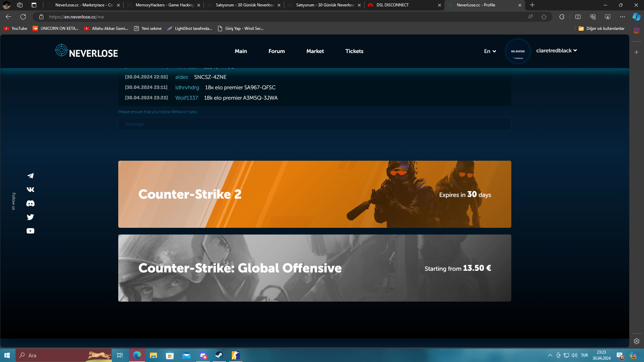The image size is (644, 362).
Task: Open Counter-Strike: Global Offensive banner
Action: click(x=314, y=268)
